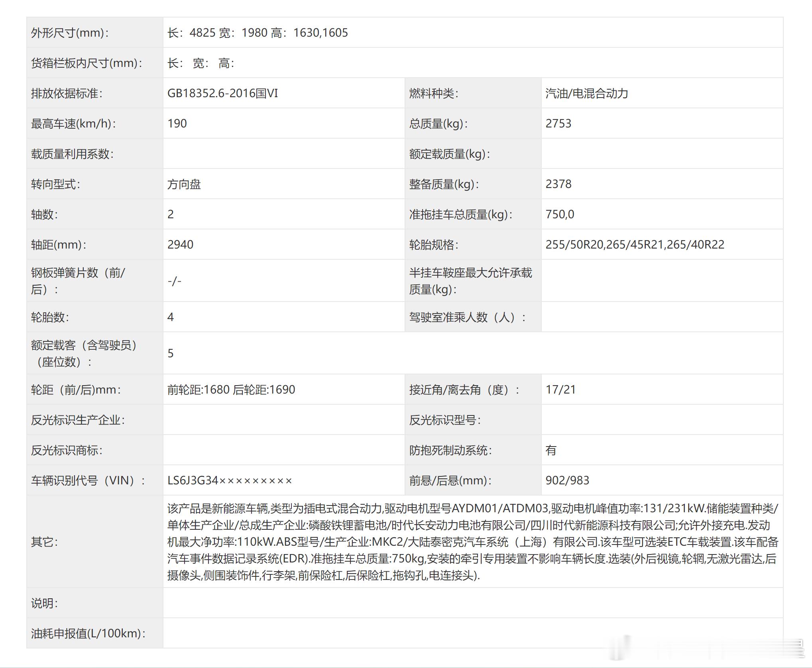812x668 pixels.
Task: Select the 其它 label cell
Action: coord(95,541)
